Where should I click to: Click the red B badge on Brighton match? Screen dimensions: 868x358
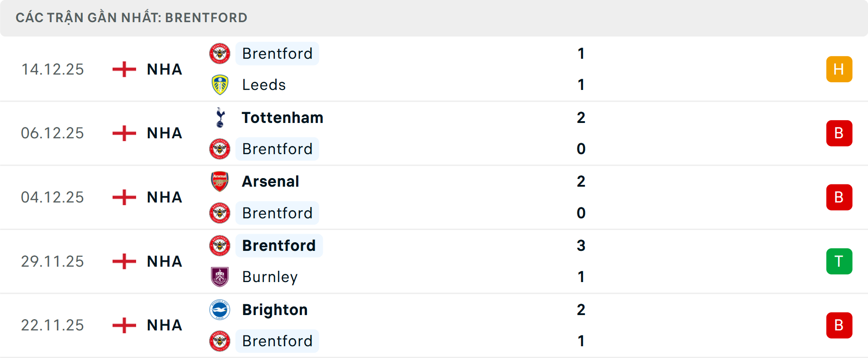839,325
